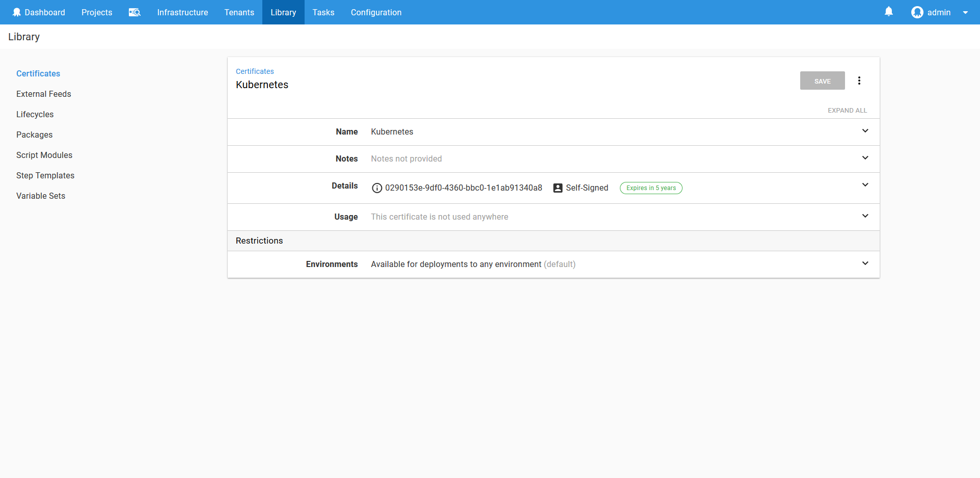Expand the Name row chevron
Screen dimensions: 980x478
(x=865, y=131)
